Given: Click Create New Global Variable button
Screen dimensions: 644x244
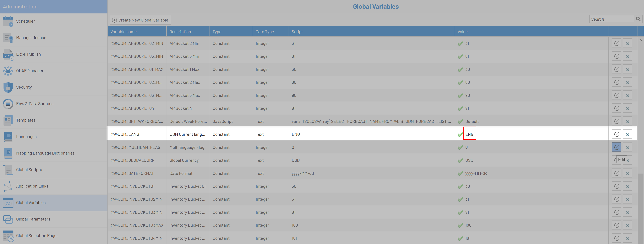Looking at the screenshot, I should [140, 20].
